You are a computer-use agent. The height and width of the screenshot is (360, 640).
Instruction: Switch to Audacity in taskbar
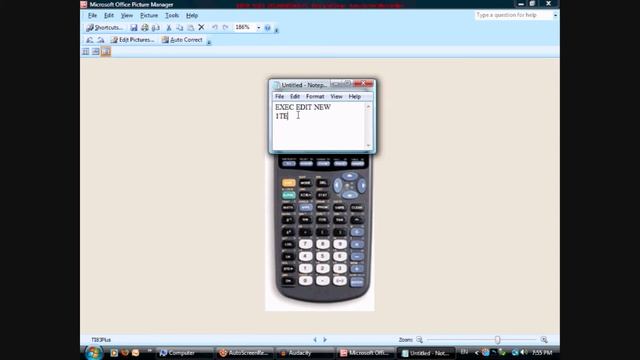pyautogui.click(x=304, y=353)
